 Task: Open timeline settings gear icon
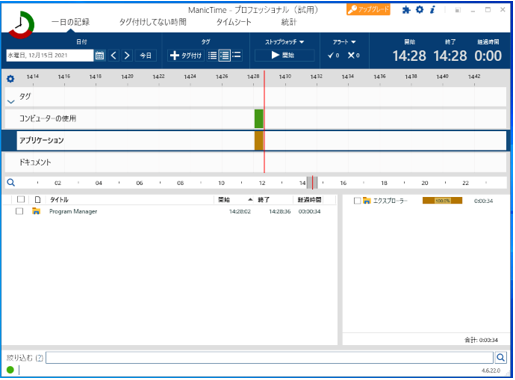click(x=11, y=79)
